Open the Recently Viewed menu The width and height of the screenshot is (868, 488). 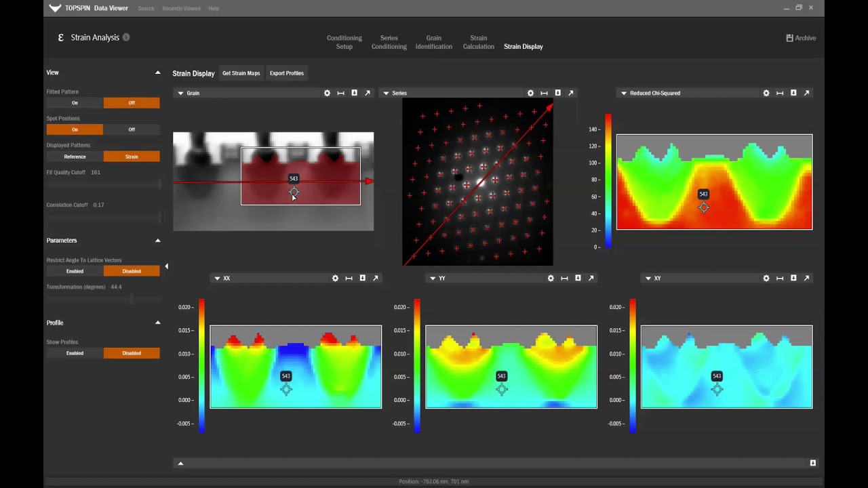click(x=181, y=9)
